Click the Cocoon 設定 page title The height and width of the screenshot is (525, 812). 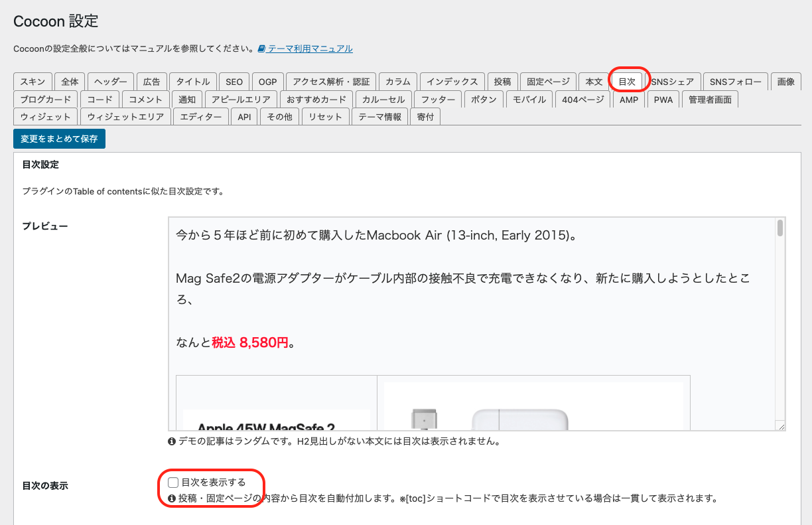(56, 21)
